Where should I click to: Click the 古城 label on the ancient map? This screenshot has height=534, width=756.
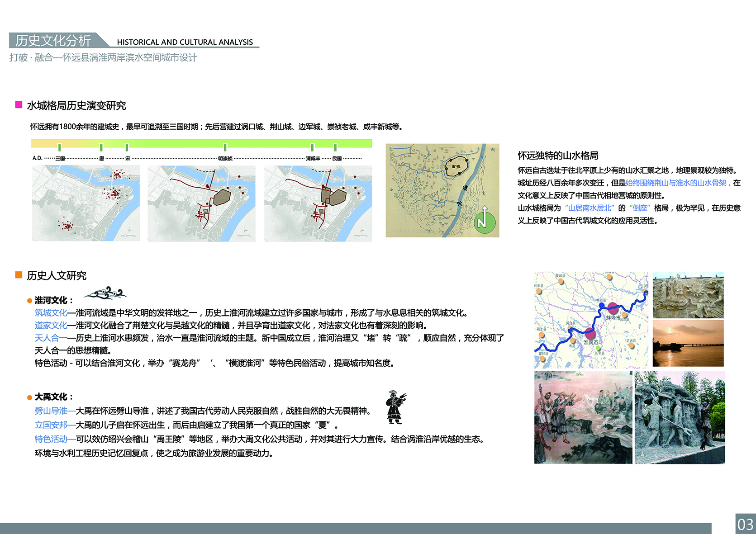[456, 166]
